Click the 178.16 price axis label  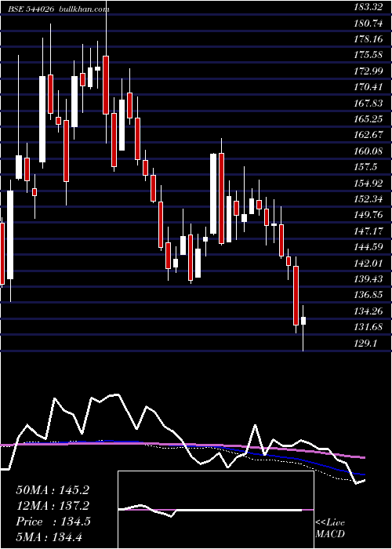[368, 39]
